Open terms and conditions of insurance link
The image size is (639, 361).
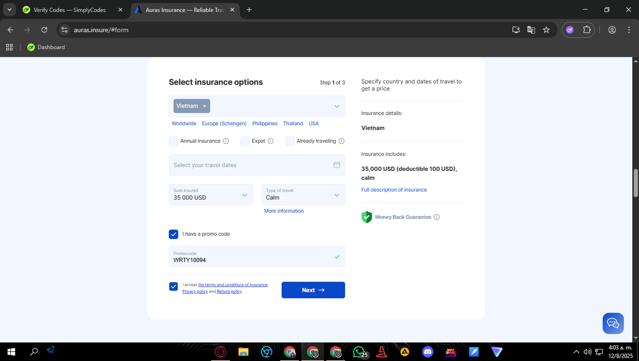(233, 285)
